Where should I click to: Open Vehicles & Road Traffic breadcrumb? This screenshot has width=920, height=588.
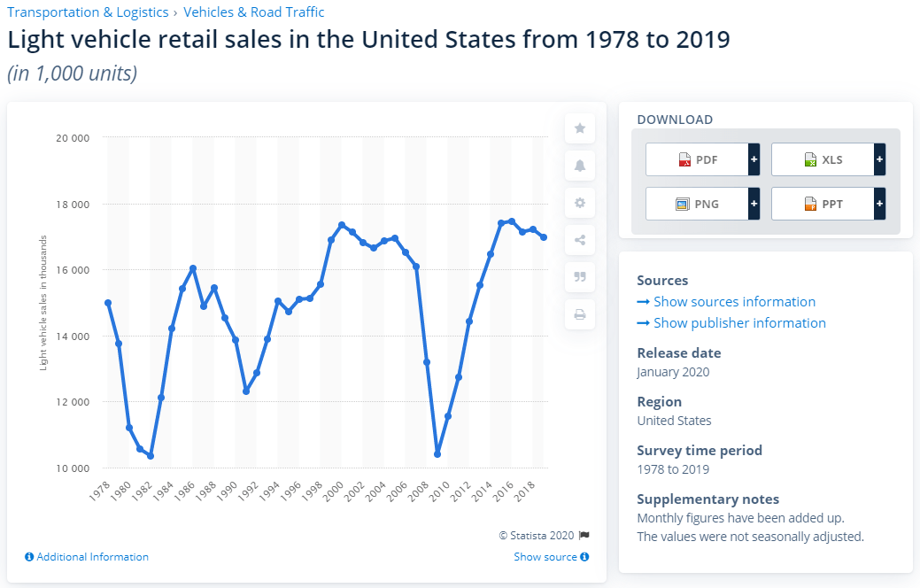tap(253, 12)
